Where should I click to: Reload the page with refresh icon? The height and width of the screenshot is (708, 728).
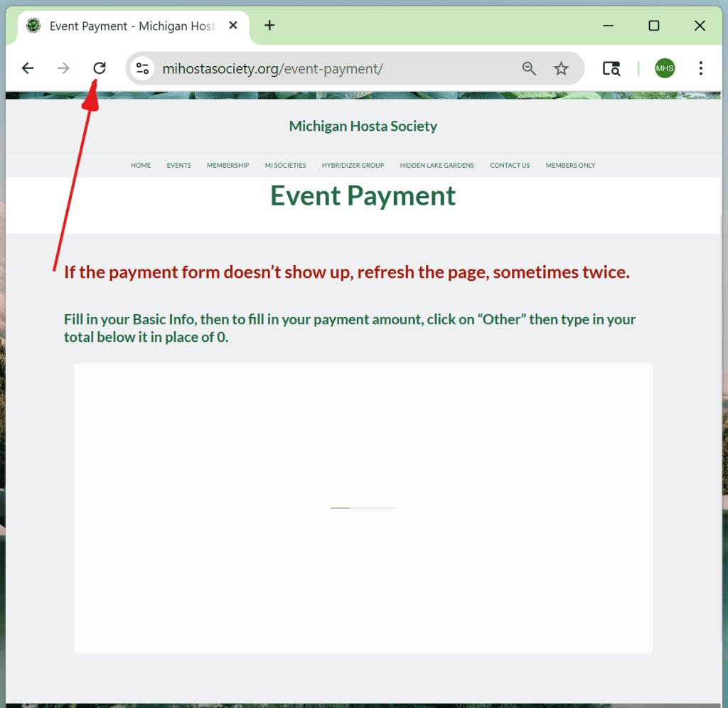point(100,68)
